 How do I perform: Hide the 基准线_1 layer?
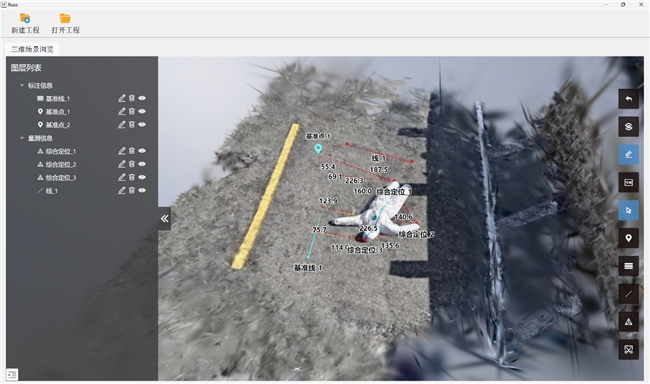142,98
